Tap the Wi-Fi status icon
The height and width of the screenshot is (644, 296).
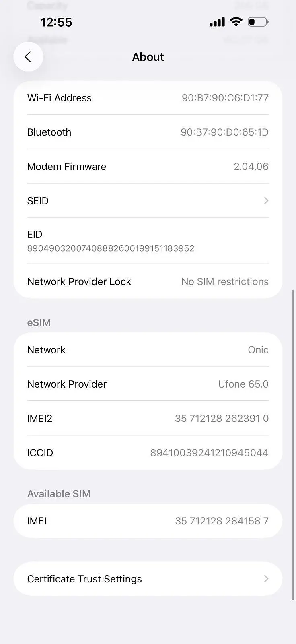click(236, 22)
